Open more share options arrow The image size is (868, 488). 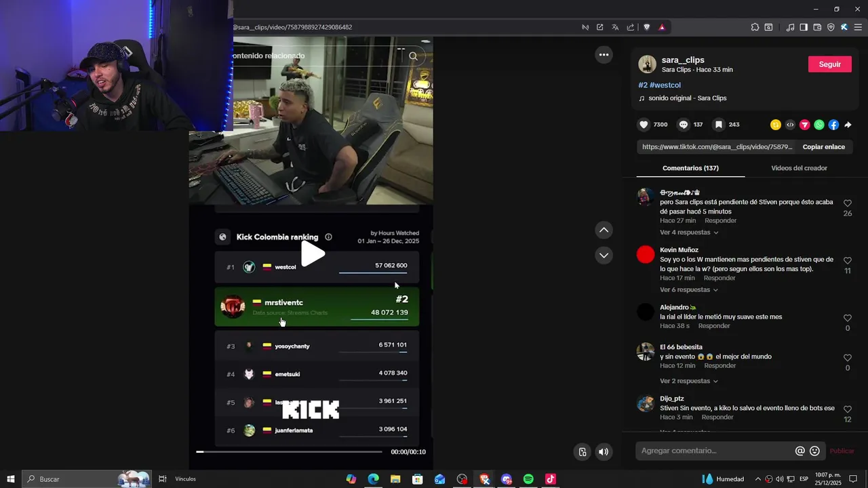tap(848, 125)
